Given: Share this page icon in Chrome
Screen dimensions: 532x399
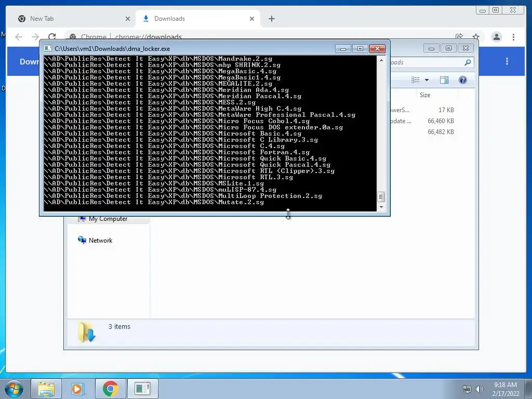Looking at the screenshot, I should pos(459,37).
